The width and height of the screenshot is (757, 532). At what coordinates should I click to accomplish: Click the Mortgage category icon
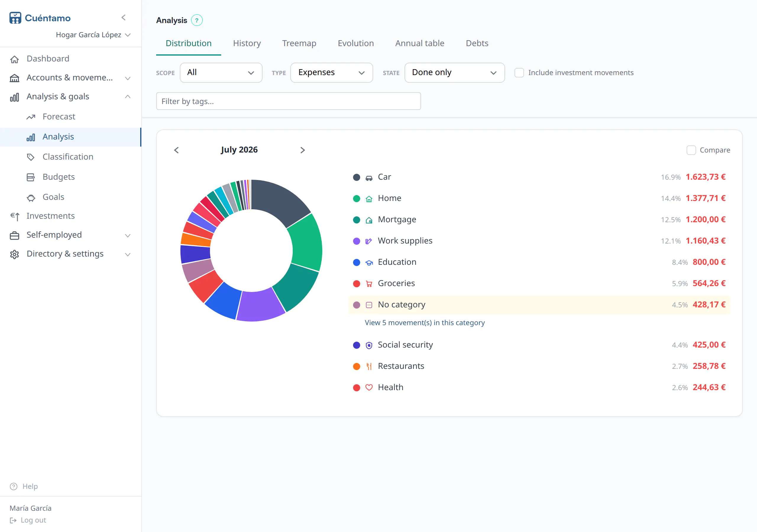tap(369, 220)
